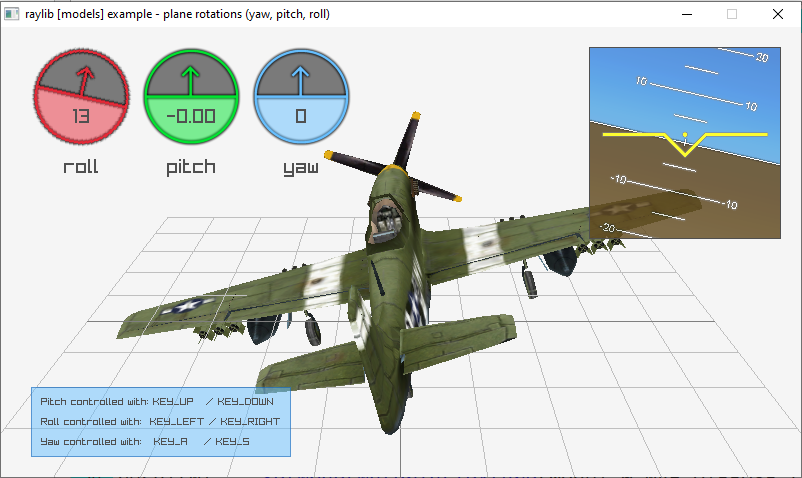Select the pitch value reading -0.00
This screenshot has height=478, width=802.
(x=191, y=116)
